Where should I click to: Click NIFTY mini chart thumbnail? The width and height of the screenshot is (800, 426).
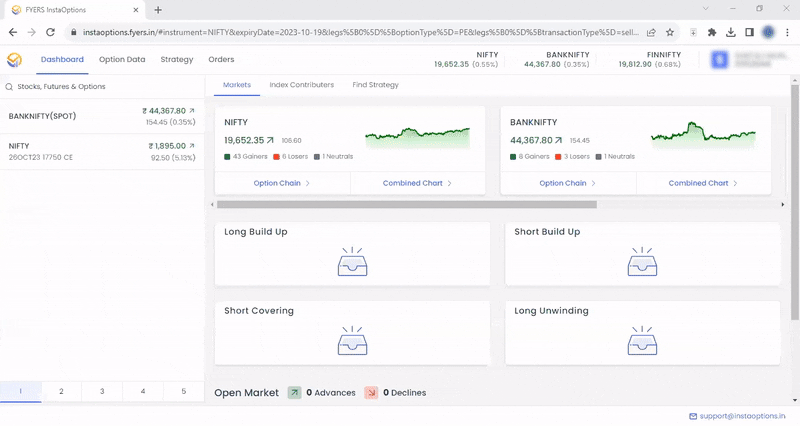pos(418,138)
